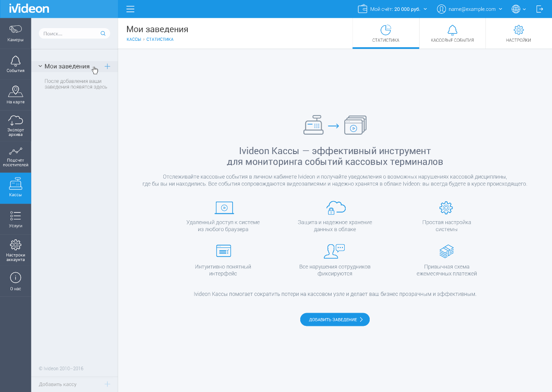Click the wallet balance icon
This screenshot has height=392, width=552.
(x=362, y=9)
